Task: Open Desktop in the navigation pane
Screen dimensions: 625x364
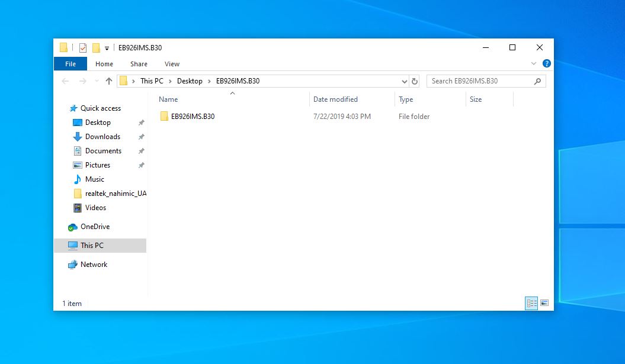Action: click(x=98, y=123)
